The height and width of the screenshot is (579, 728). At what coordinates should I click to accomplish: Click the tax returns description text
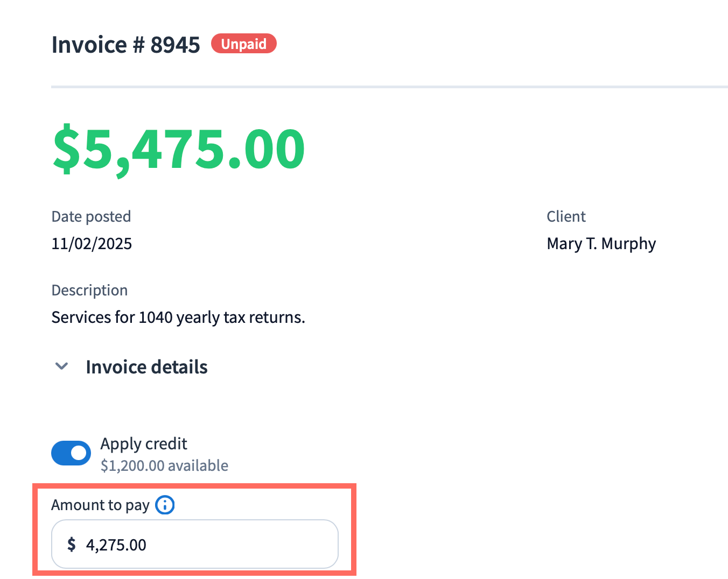pyautogui.click(x=178, y=317)
